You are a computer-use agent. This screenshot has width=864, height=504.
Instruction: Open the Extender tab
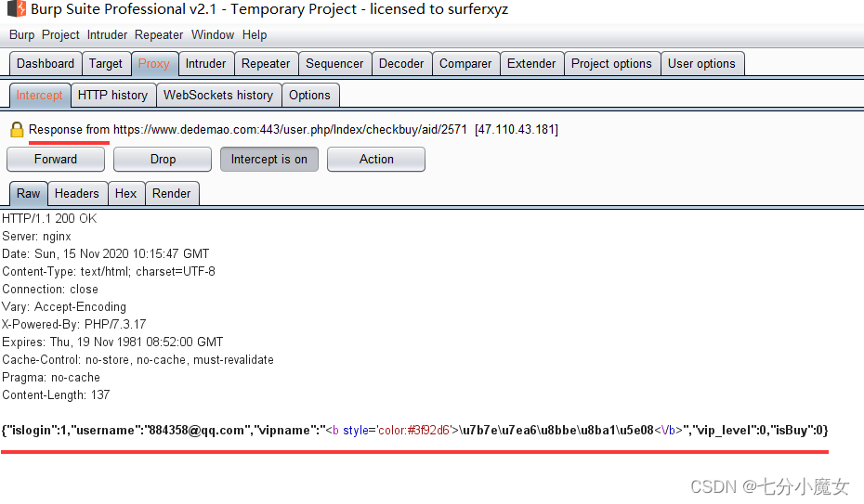click(531, 64)
